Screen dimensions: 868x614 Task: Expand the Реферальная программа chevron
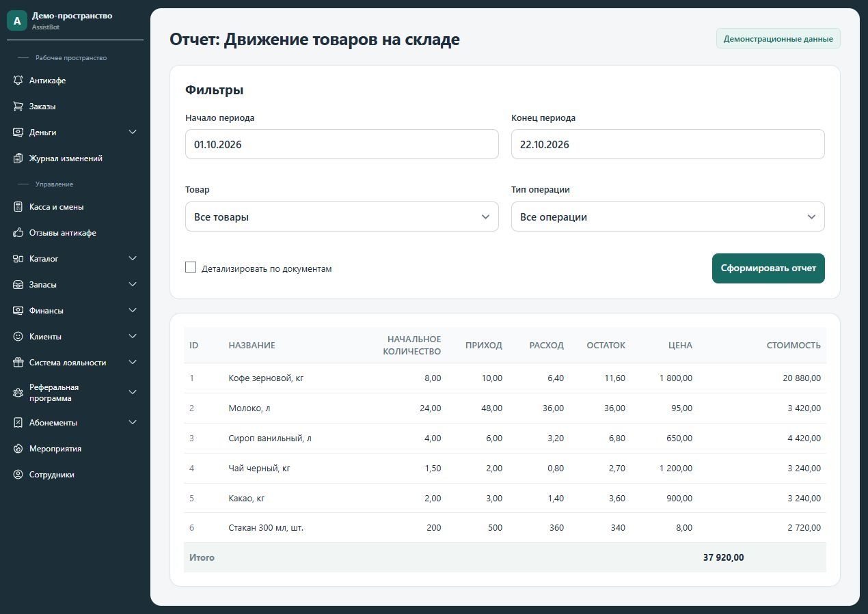[x=133, y=393]
